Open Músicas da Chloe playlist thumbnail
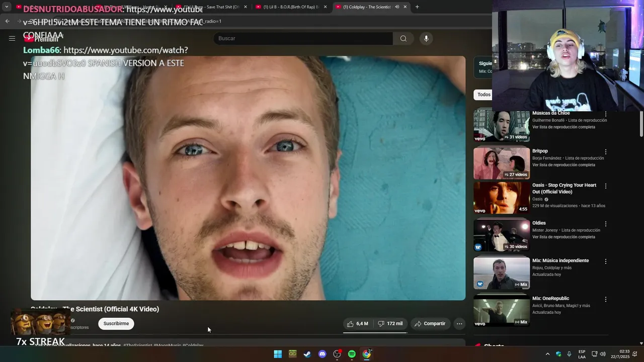 (502, 126)
